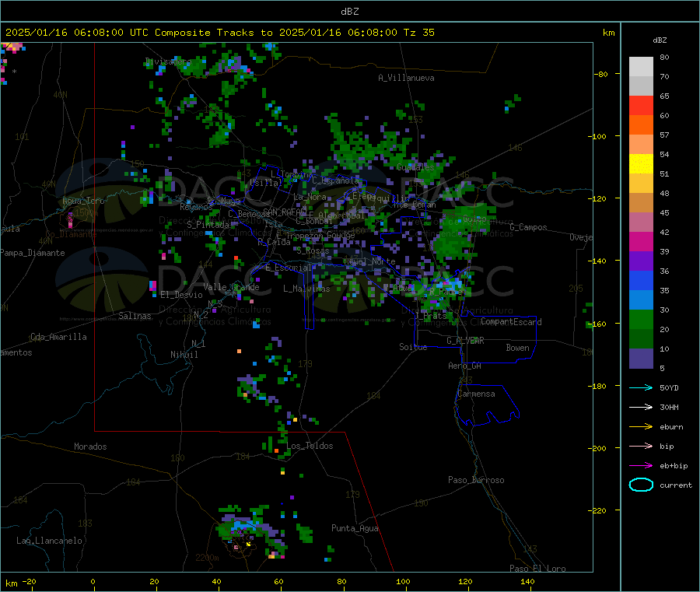The image size is (700, 592).
Task: Click the Valle_Grande map label
Action: pyautogui.click(x=231, y=287)
